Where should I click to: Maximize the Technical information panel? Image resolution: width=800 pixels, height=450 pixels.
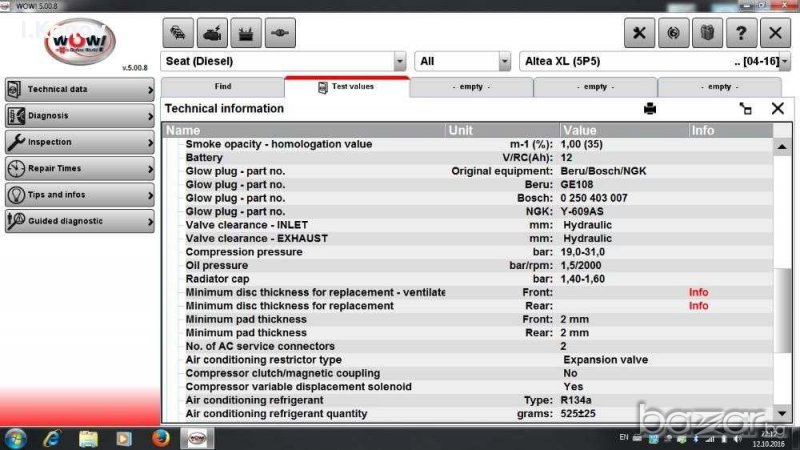coord(745,109)
